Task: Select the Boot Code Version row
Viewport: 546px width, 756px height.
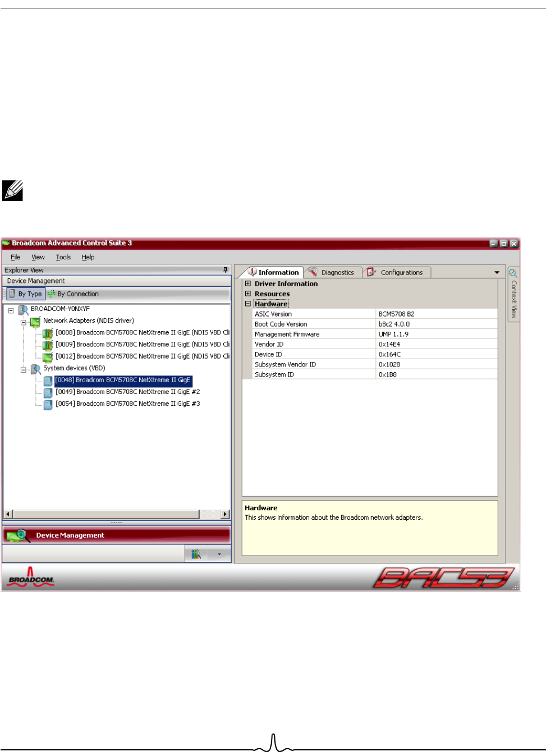Action: (375, 324)
